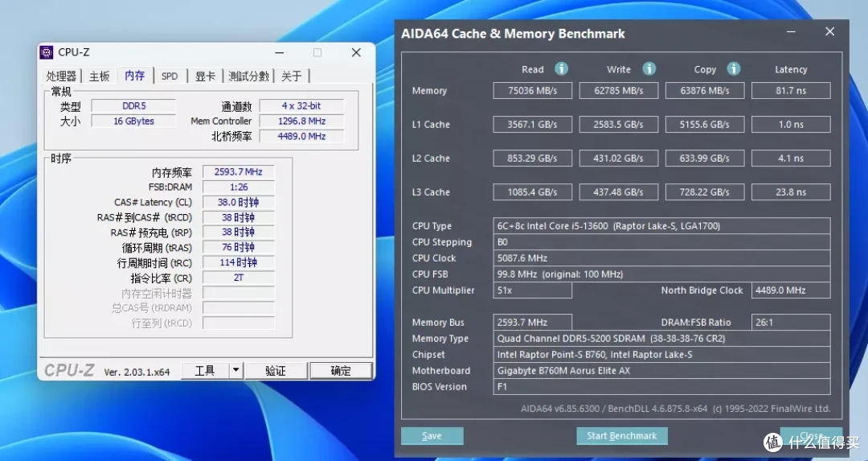This screenshot has height=461, width=868.
Task: Click the Copy info icon in AIDA64
Action: pos(734,68)
